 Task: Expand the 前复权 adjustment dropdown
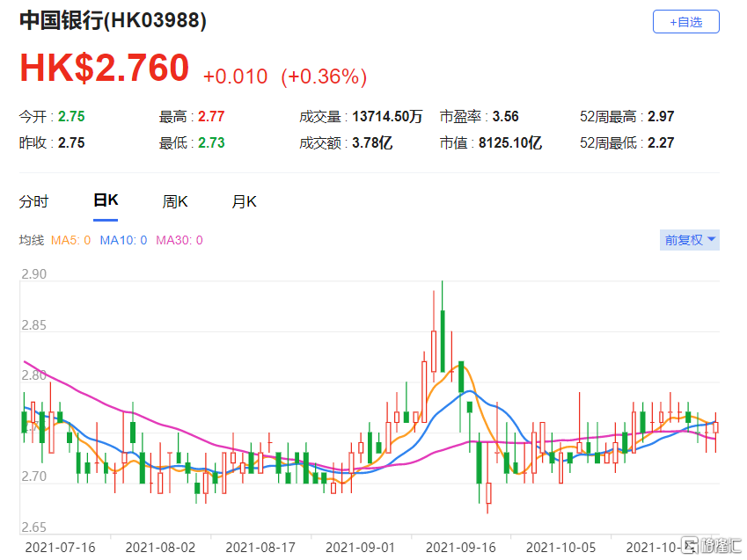690,240
